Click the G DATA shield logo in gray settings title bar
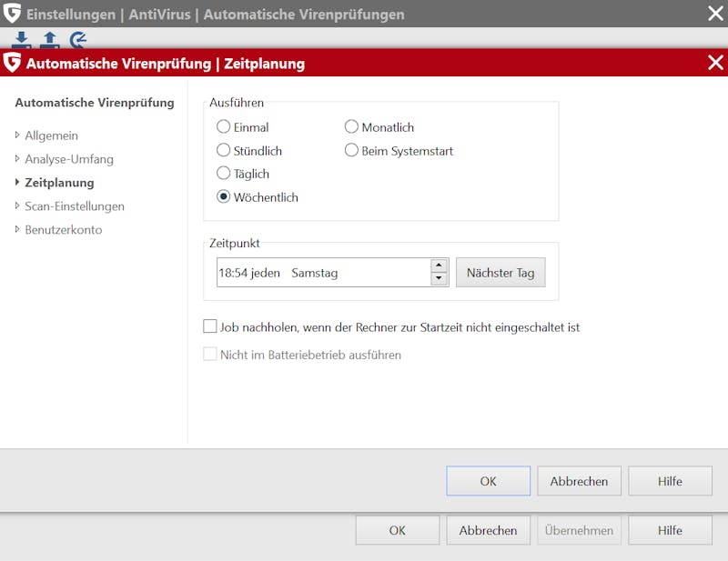 point(12,13)
